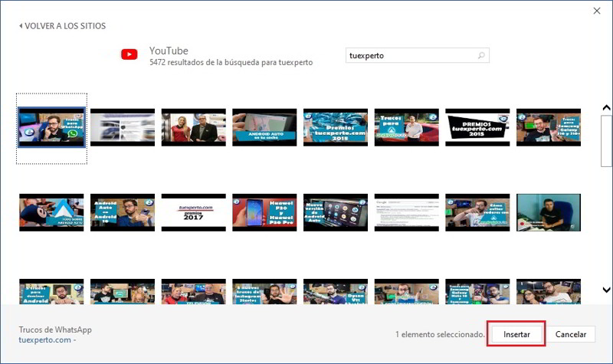613x364 pixels.
Task: Select the Android Auto en Android 10 video
Action: coord(123,212)
